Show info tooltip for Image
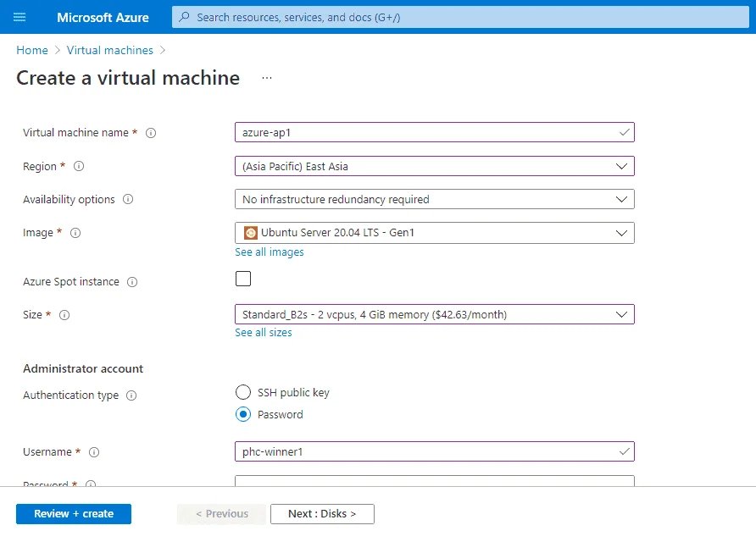 (x=75, y=233)
